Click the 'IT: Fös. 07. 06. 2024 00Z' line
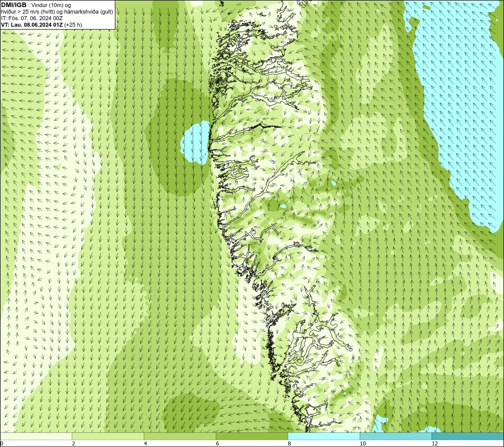This screenshot has height=447, width=504. coord(32,18)
